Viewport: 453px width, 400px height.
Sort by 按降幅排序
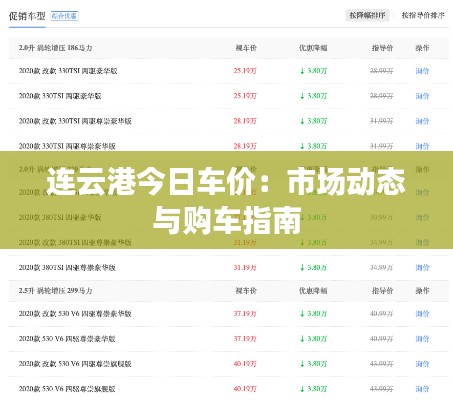pos(367,15)
